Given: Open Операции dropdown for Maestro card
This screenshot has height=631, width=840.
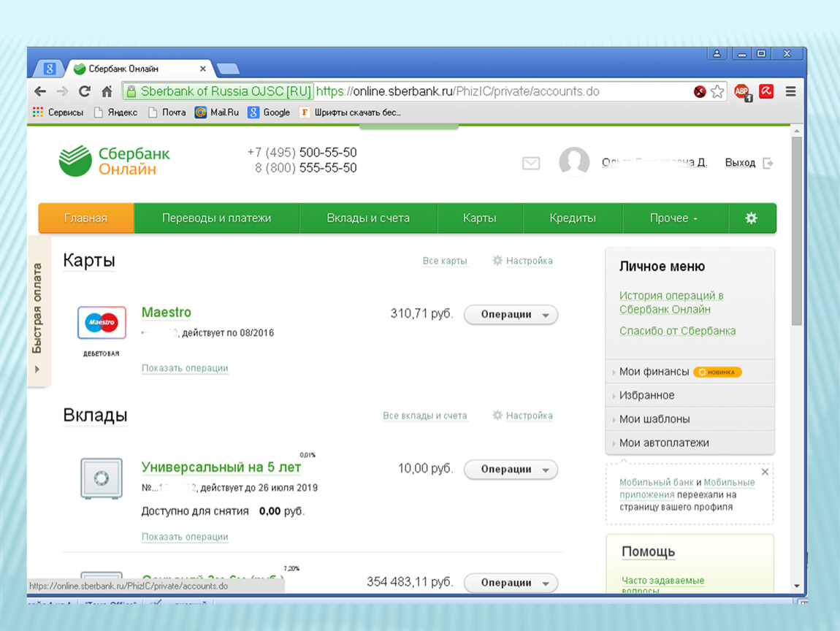Looking at the screenshot, I should point(511,315).
